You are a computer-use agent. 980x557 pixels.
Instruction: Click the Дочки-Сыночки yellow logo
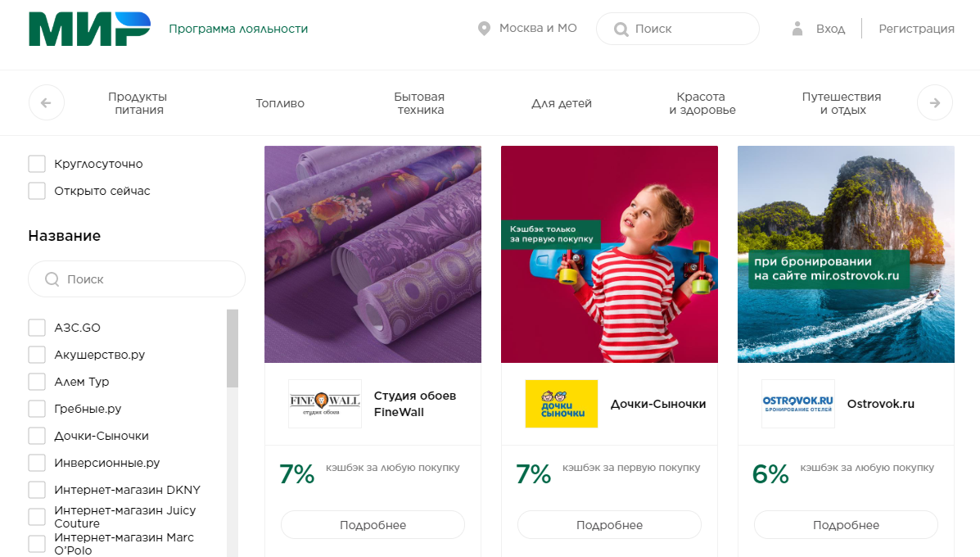tap(561, 403)
